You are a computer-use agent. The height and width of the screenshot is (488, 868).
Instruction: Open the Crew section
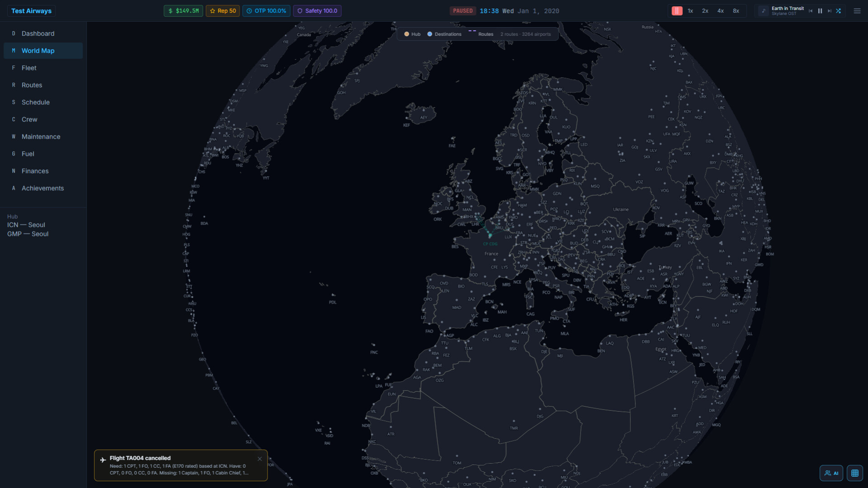(x=43, y=119)
